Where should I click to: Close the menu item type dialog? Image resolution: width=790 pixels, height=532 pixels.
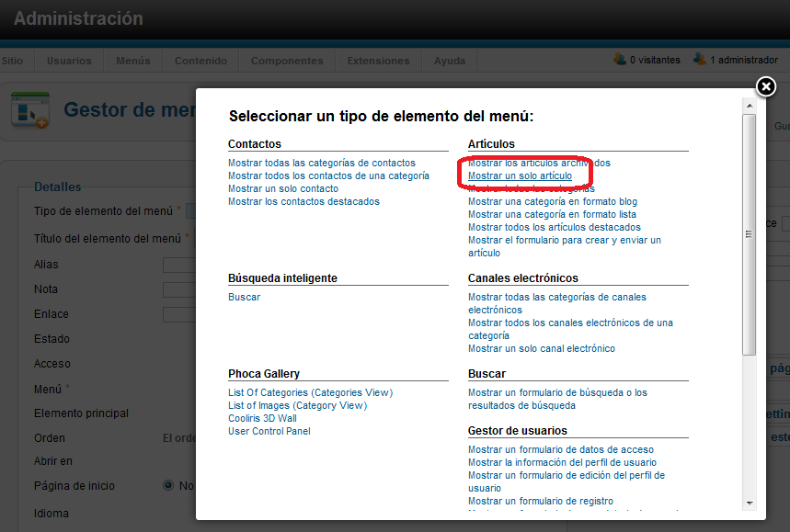[x=766, y=85]
